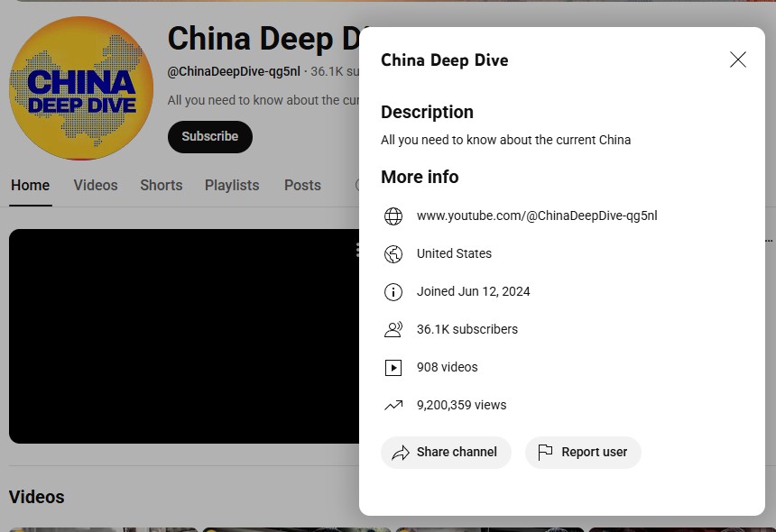Click the dialog title China Deep Dive
776x532 pixels.
coord(445,60)
